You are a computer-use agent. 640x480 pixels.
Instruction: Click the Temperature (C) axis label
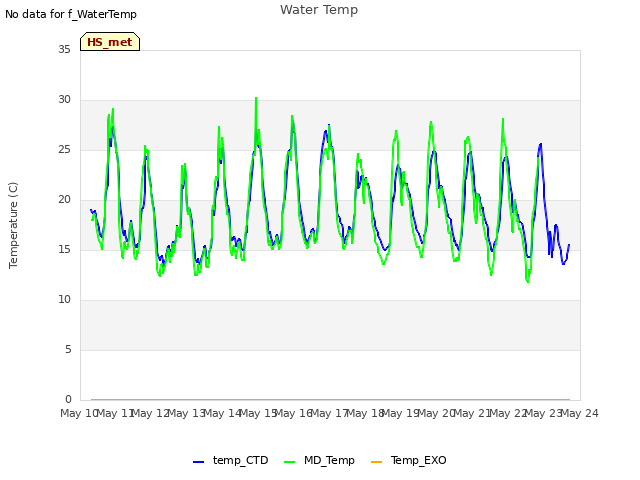coord(13,225)
